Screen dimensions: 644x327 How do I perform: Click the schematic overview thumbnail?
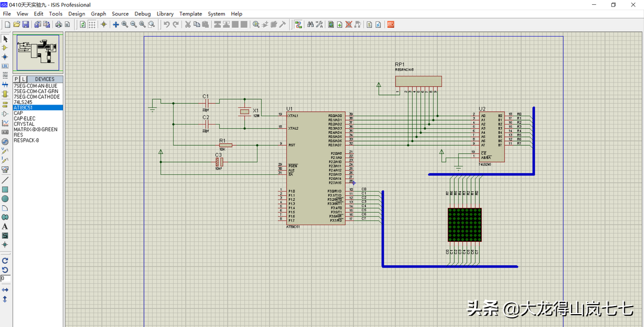[38, 53]
